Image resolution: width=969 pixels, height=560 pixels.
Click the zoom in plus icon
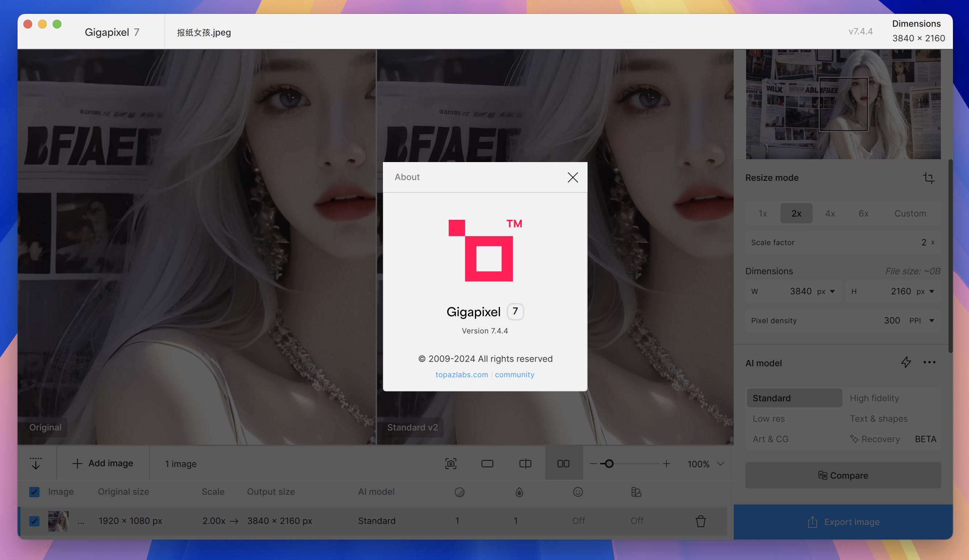(666, 464)
